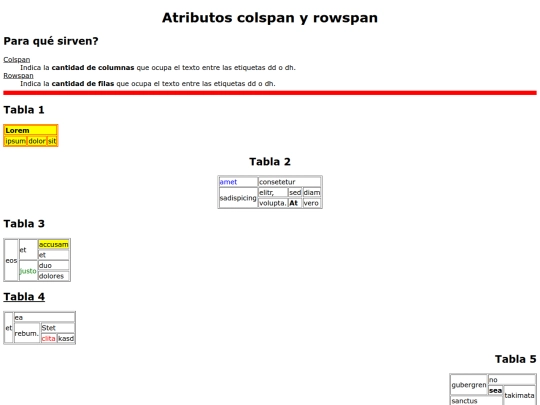Select the 'takimata' cell

(x=519, y=395)
